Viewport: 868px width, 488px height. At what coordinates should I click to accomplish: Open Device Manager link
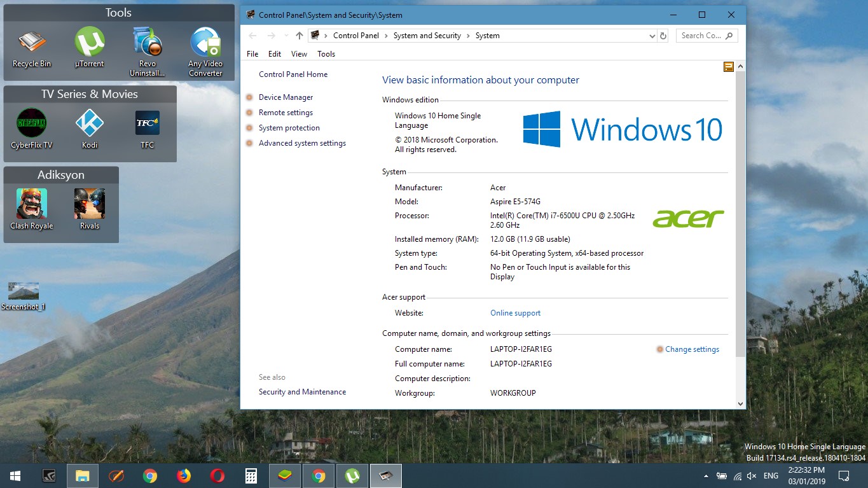point(286,97)
